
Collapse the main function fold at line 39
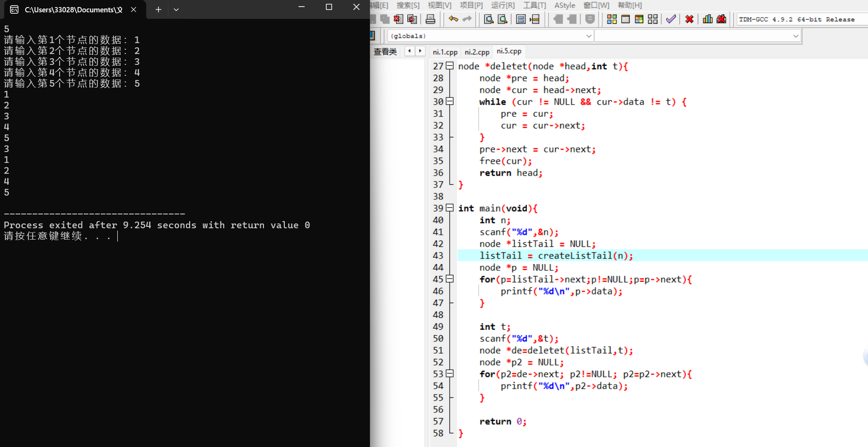tap(450, 208)
